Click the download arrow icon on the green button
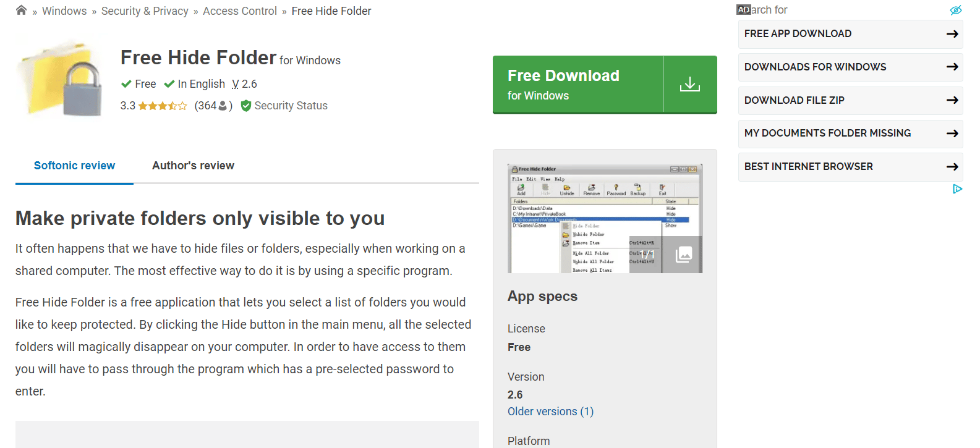 pyautogui.click(x=690, y=85)
